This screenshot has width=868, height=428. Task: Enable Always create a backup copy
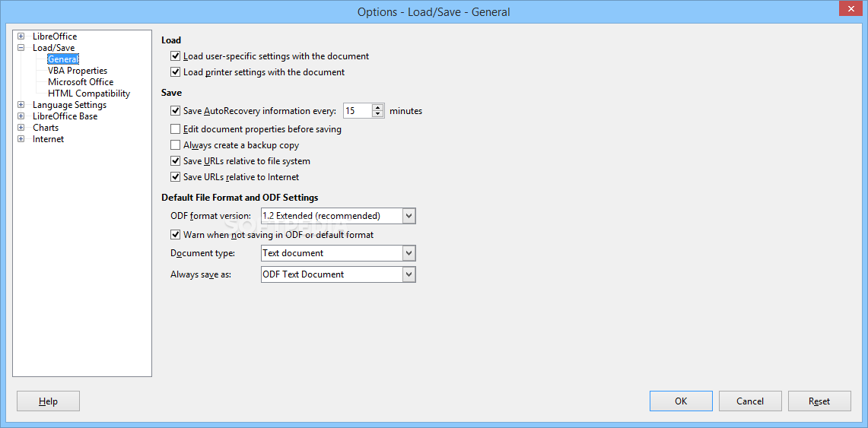(x=176, y=145)
